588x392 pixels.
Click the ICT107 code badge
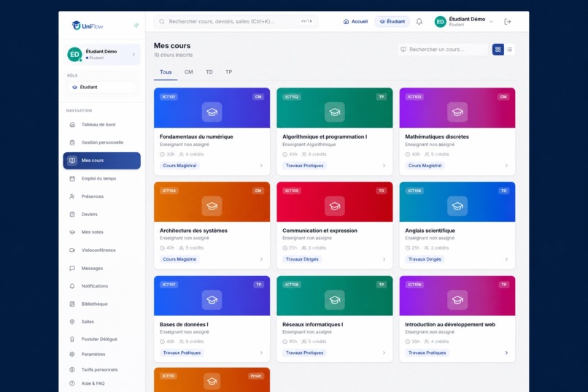[x=169, y=285]
